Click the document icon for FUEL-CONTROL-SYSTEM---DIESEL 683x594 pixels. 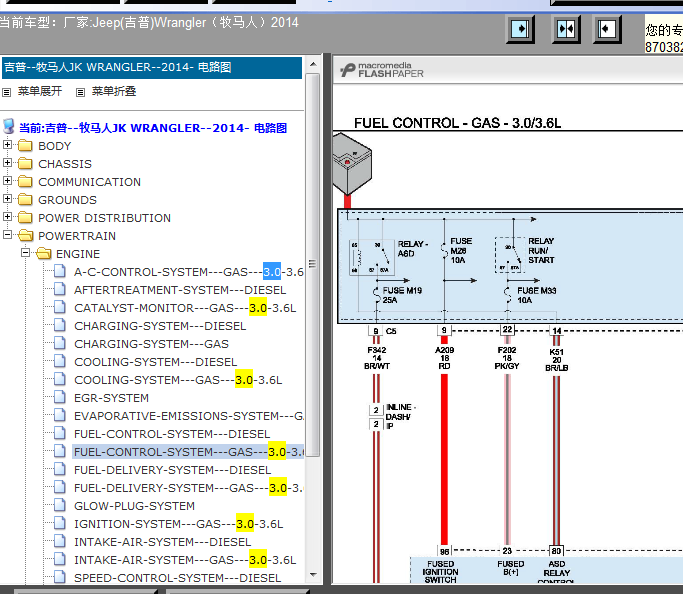click(60, 433)
